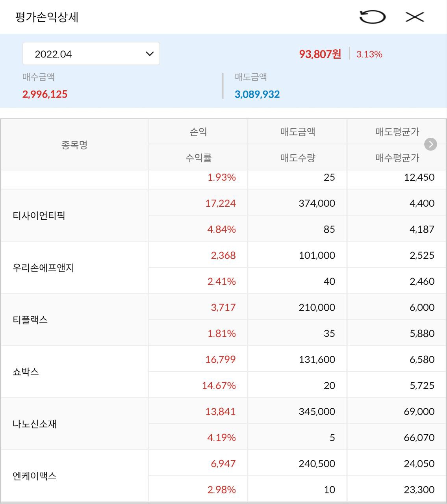The height and width of the screenshot is (504, 447).
Task: Select the 티사이언티픽 stock row
Action: [x=39, y=216]
